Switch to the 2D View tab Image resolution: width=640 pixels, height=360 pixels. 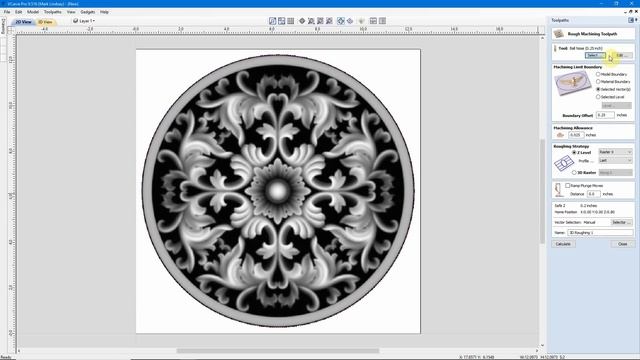click(x=23, y=22)
